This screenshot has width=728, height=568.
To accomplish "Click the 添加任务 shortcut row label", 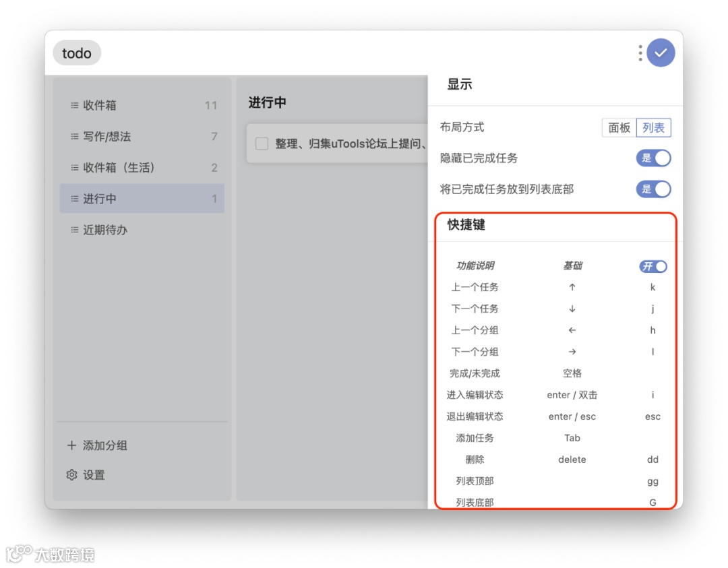I will click(x=475, y=438).
